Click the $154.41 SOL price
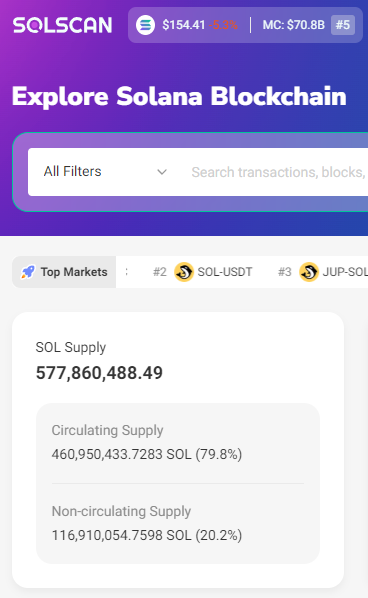This screenshot has width=368, height=598. (184, 25)
